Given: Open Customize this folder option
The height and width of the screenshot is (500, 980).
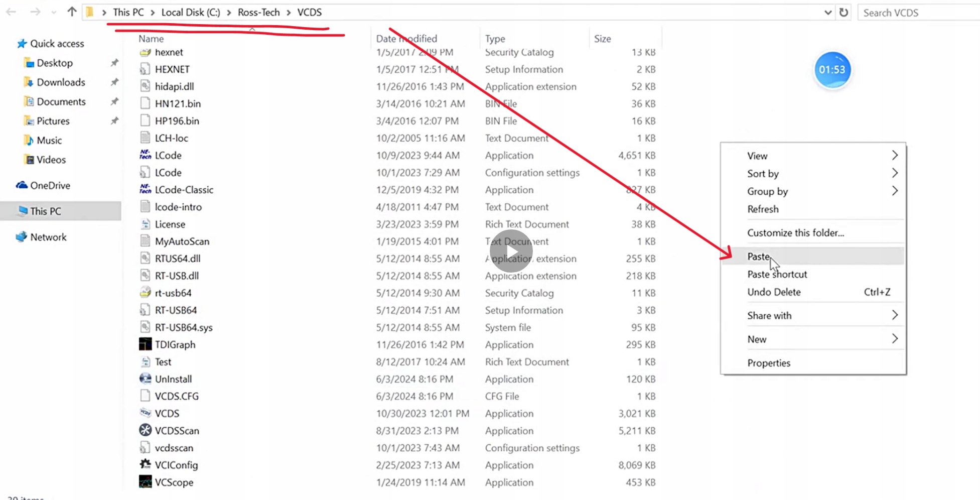Looking at the screenshot, I should pos(813,232).
